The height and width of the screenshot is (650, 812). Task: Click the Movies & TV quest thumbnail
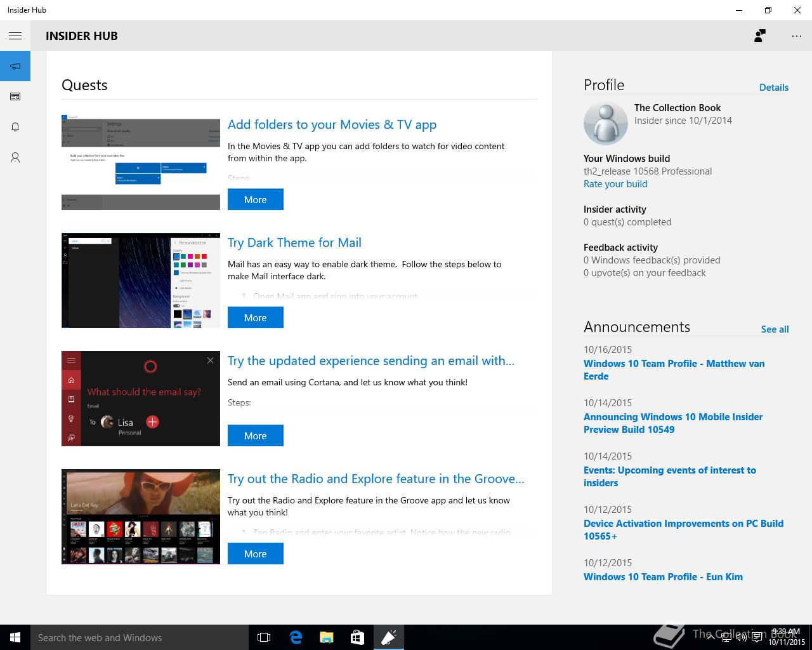(141, 162)
